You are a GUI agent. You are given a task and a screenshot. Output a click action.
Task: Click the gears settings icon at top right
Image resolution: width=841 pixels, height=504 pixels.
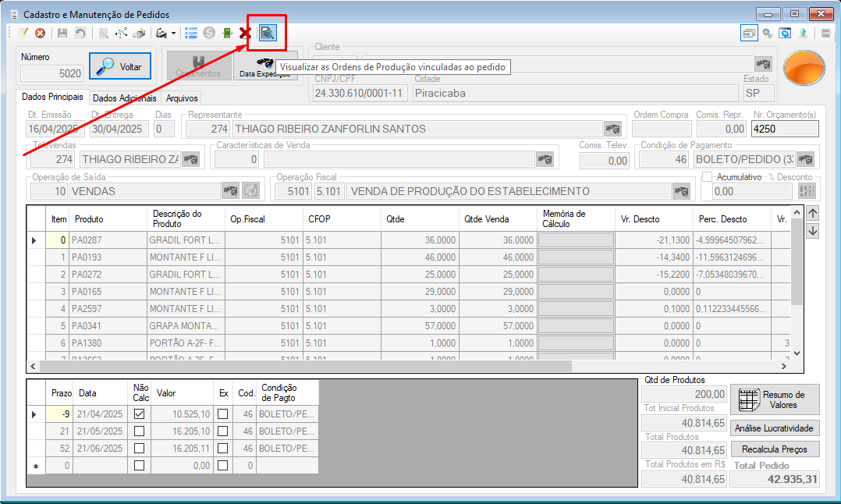[x=768, y=34]
